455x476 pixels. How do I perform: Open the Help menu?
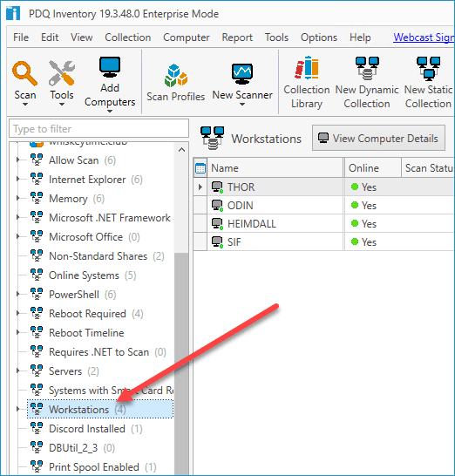(360, 37)
